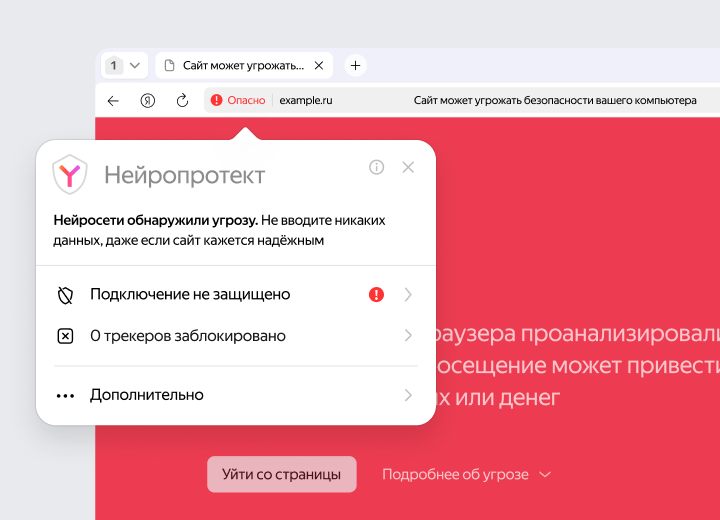Go back with the left arrow button
Image resolution: width=720 pixels, height=520 pixels.
(113, 101)
